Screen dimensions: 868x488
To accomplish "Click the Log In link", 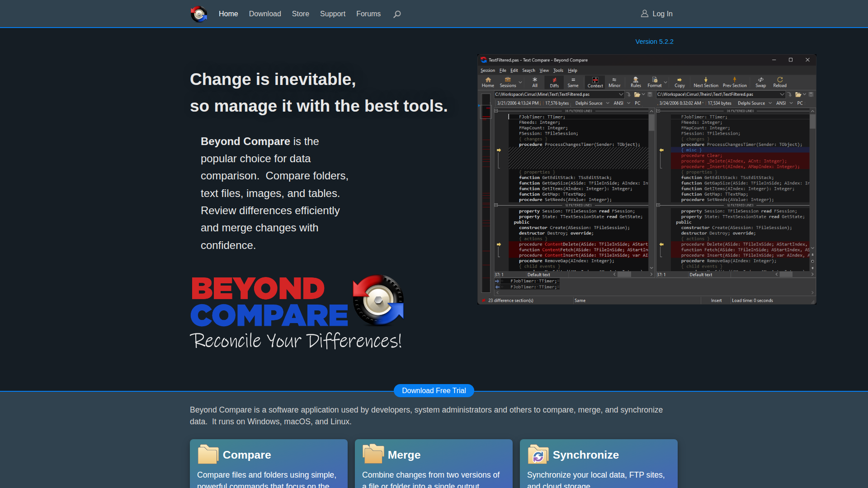I will pyautogui.click(x=662, y=14).
